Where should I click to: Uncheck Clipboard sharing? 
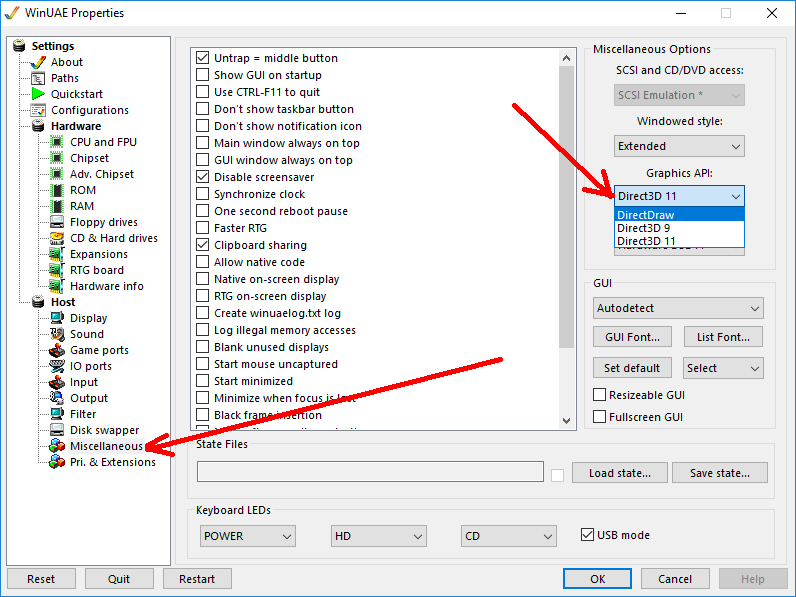coord(203,245)
